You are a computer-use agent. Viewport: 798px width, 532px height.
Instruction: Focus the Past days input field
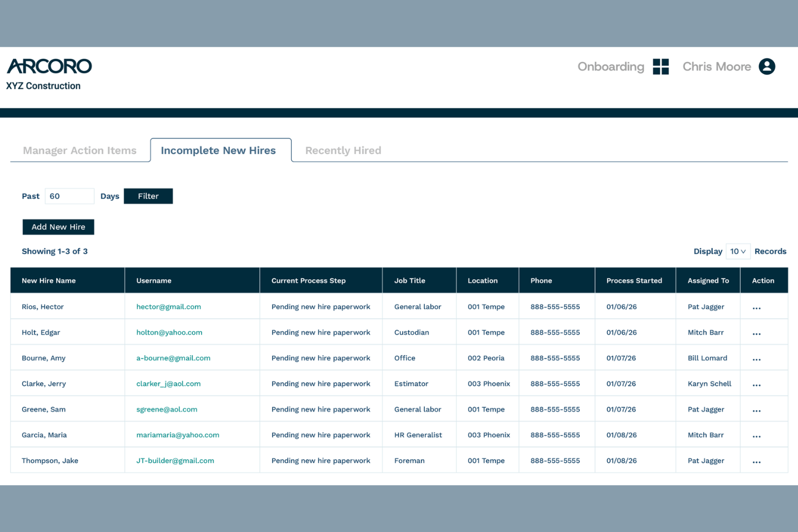point(70,196)
